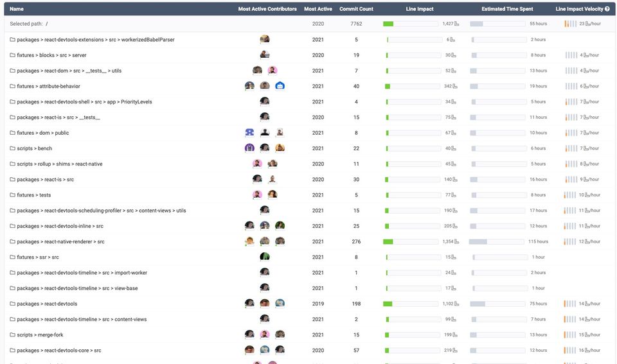Viewport: 617px width, 364px height.
Task: Click folder icon for packages > react-devtools row
Action: 13,304
